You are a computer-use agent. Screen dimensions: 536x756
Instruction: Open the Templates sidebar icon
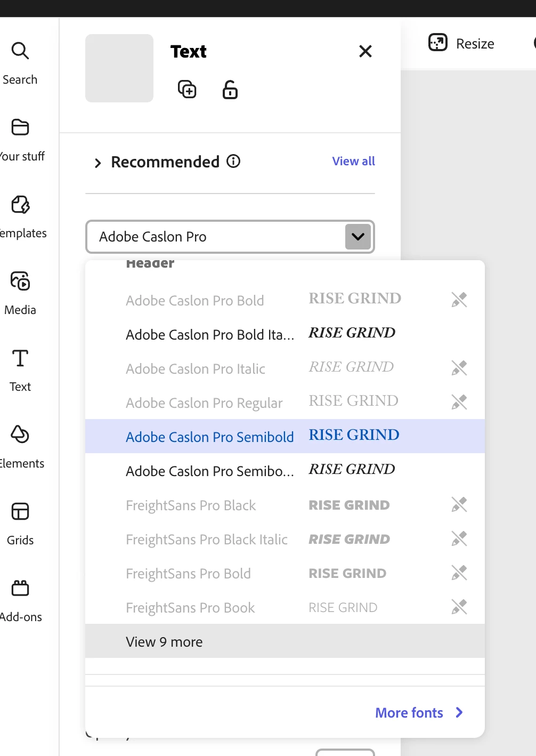[20, 204]
